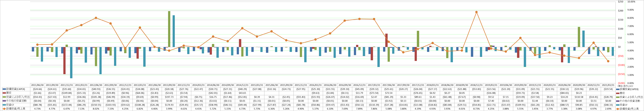This screenshot has width=644, height=111.
Task: Click the ($105.38) investment expense cell
Action: click(x=96, y=97)
